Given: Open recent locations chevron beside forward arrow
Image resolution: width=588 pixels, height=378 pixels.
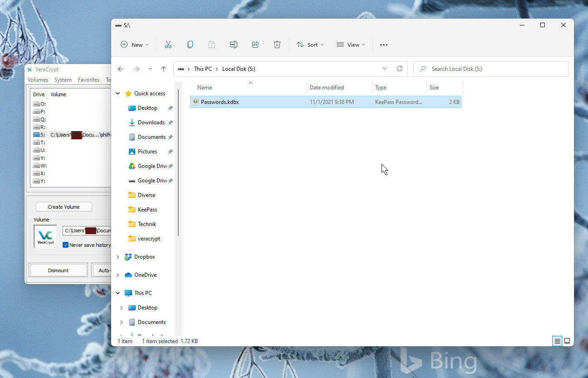Looking at the screenshot, I should coord(150,69).
